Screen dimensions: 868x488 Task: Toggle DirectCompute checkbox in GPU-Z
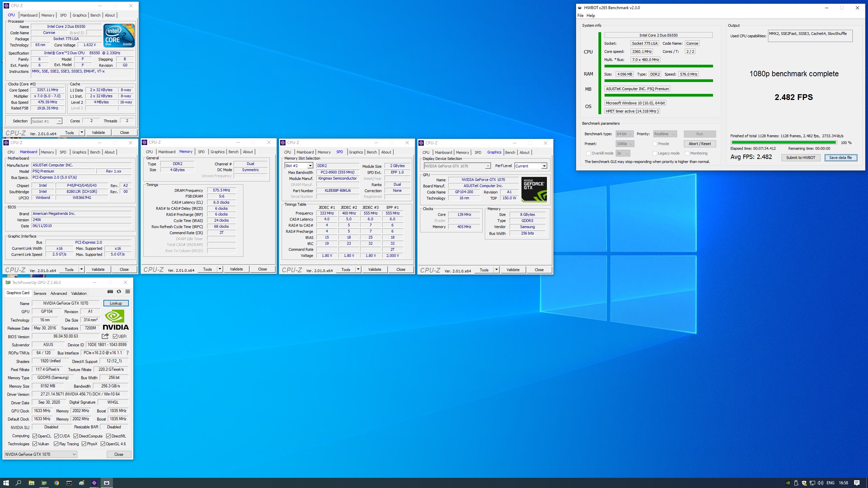point(76,436)
